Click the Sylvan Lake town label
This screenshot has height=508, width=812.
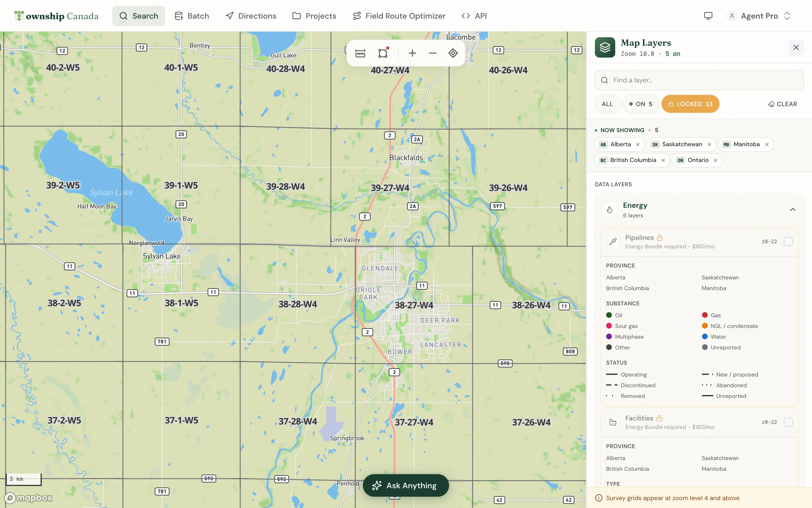tap(162, 256)
